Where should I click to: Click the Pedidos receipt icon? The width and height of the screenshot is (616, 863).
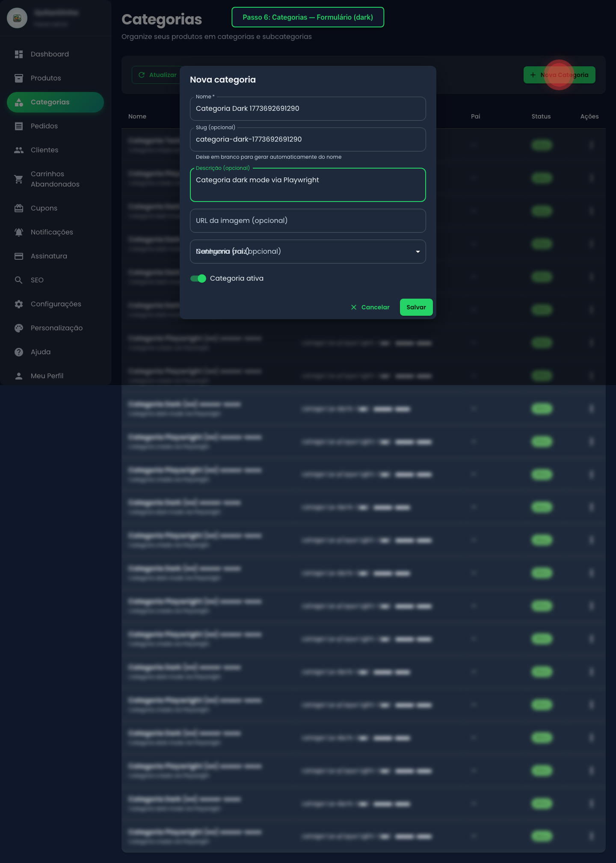point(19,126)
